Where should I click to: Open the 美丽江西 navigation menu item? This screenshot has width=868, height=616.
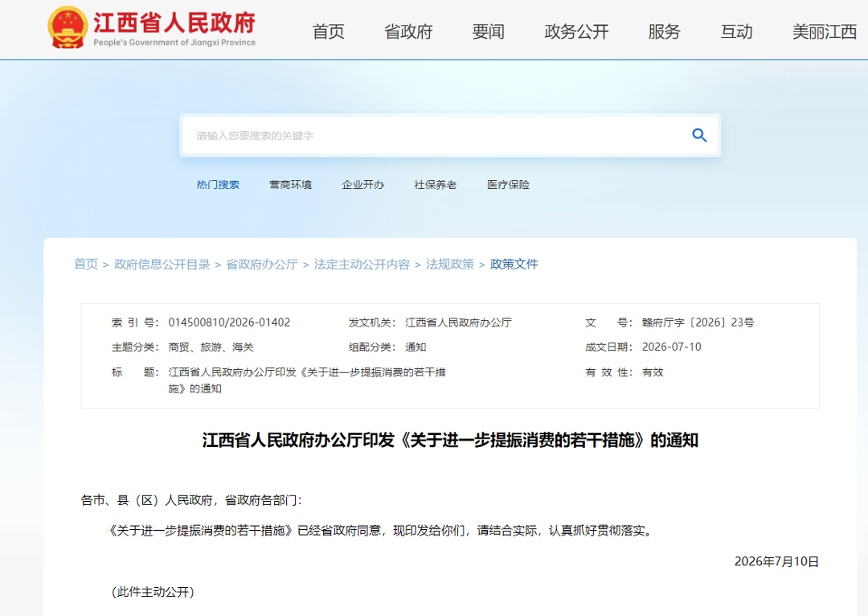pos(825,31)
